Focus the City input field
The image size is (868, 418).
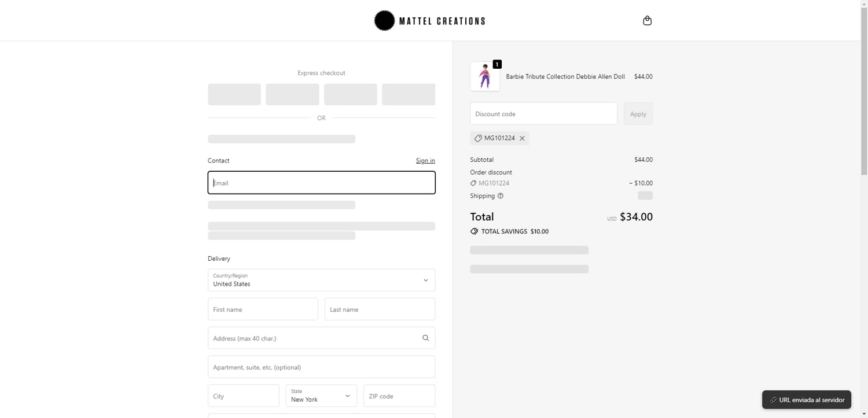243,396
